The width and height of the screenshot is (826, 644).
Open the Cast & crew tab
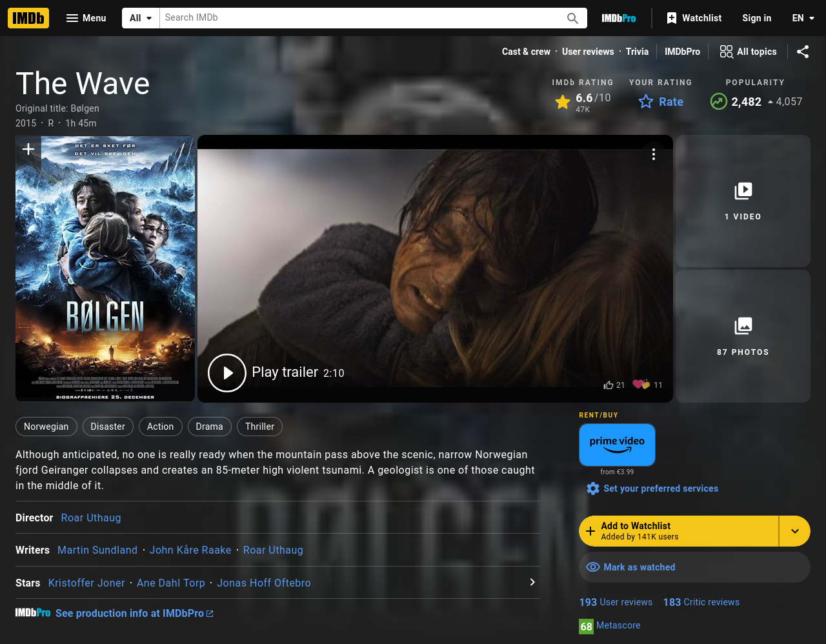tap(526, 52)
